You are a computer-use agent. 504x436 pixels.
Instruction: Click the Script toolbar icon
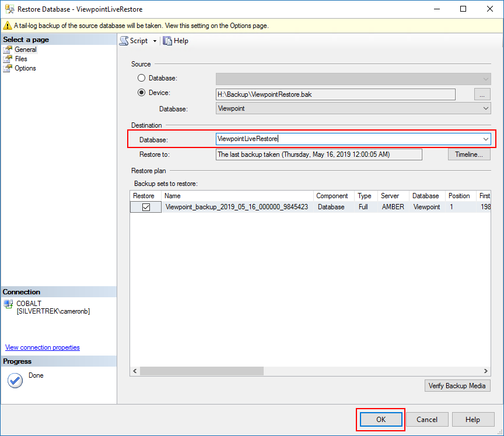[124, 41]
